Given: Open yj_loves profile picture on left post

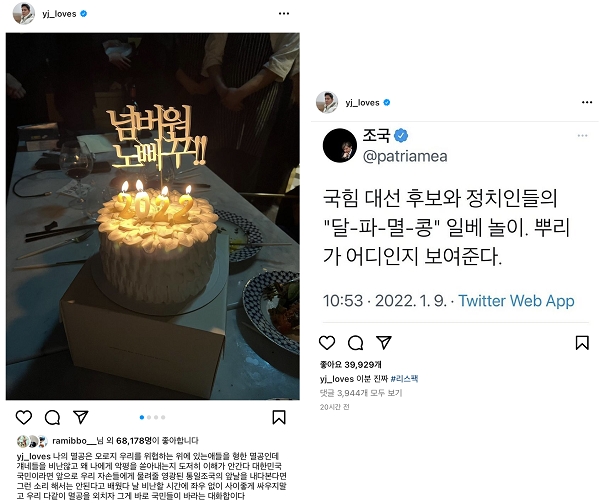Looking at the screenshot, I should [24, 13].
